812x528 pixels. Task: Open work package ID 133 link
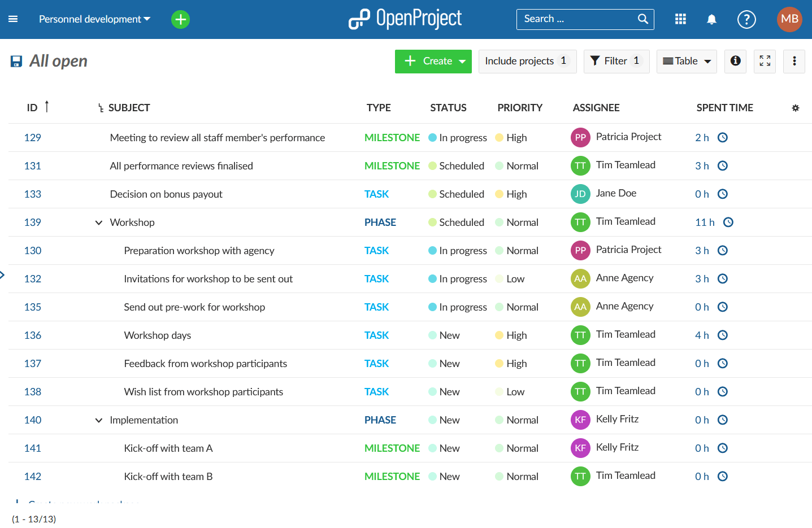(33, 194)
